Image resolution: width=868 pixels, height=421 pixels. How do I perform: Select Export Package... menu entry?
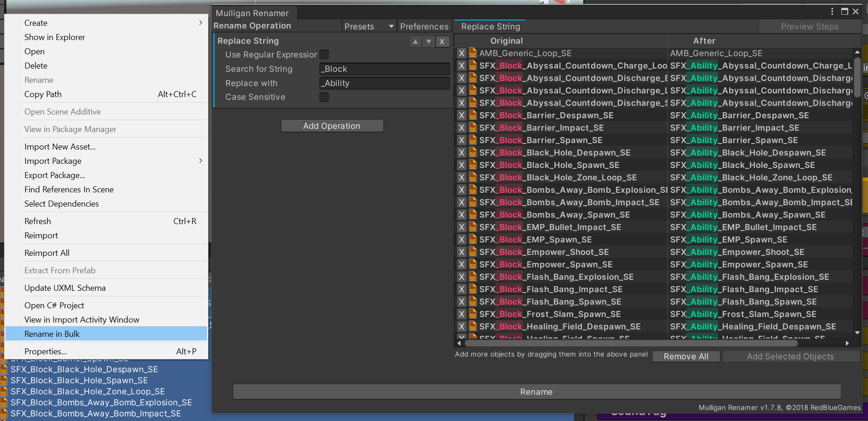(107, 175)
